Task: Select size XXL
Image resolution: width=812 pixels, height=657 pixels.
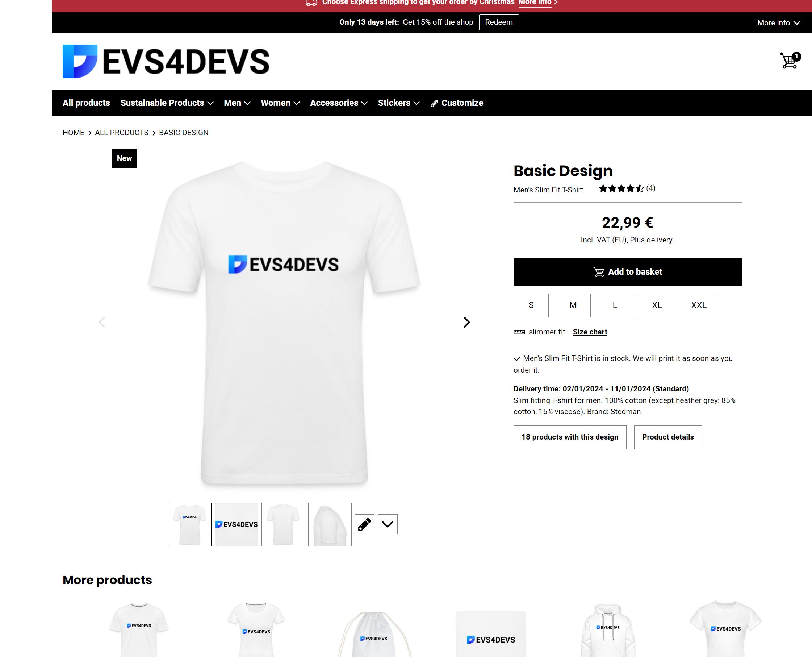Action: coord(699,305)
